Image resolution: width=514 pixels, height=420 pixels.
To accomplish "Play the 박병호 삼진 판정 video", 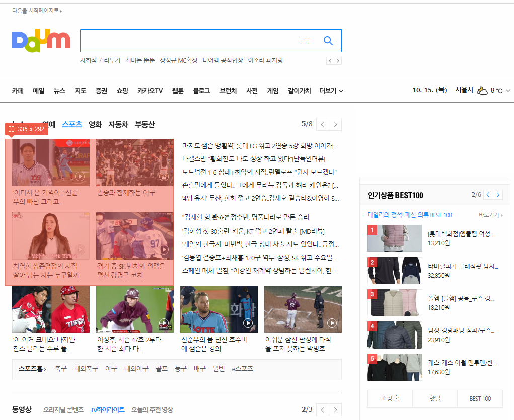I will [332, 323].
